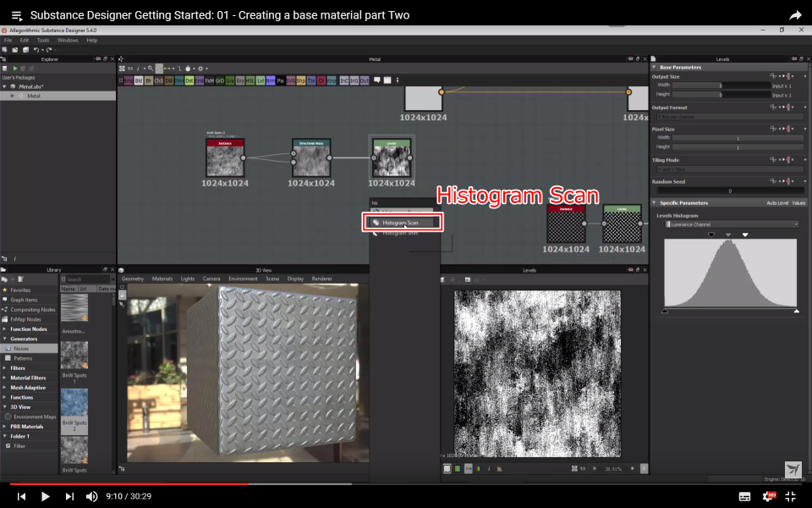Add a Grayscale Conversion node via the Gry button
The height and width of the screenshot is (508, 812).
[240, 81]
